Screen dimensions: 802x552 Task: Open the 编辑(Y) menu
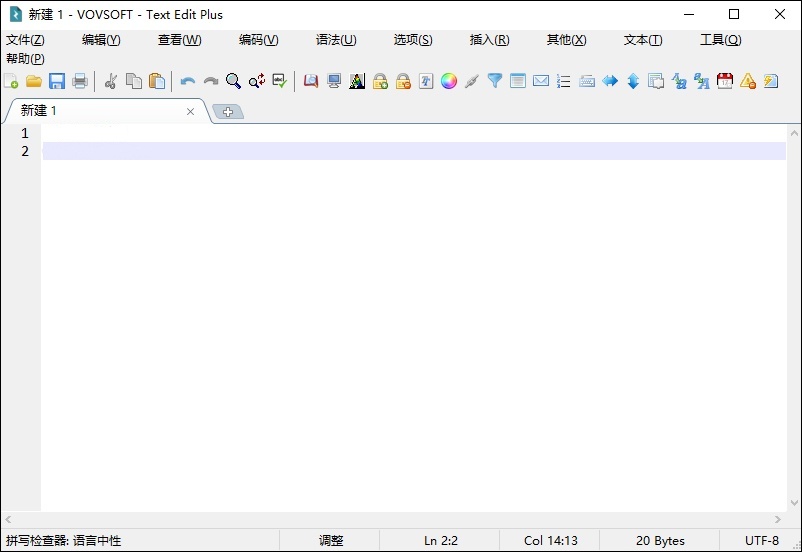[101, 40]
